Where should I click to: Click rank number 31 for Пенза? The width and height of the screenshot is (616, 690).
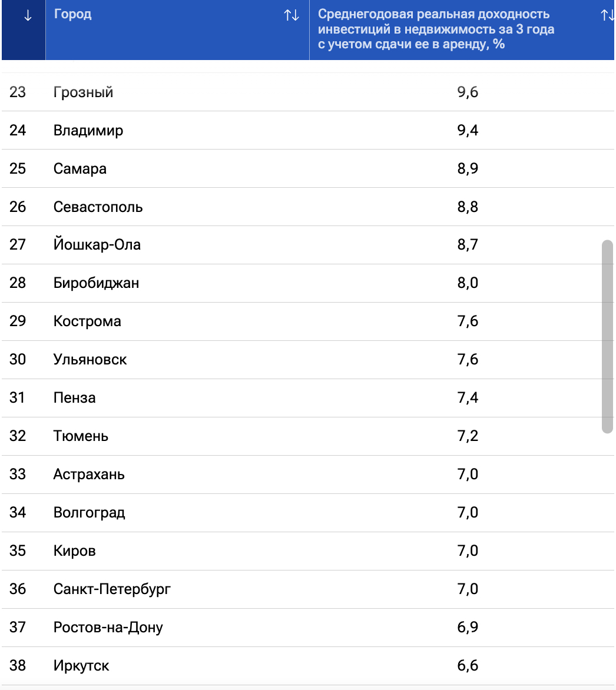coord(18,398)
